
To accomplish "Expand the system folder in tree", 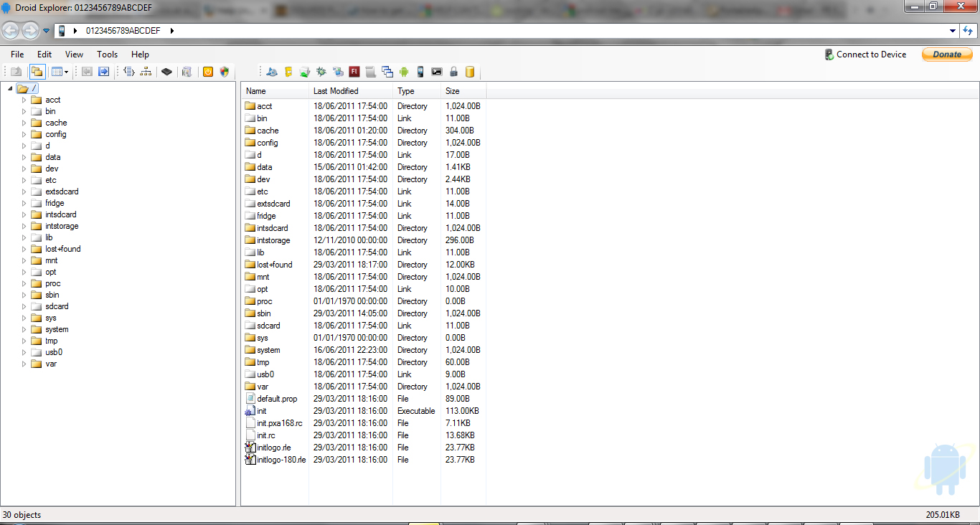I will [24, 329].
